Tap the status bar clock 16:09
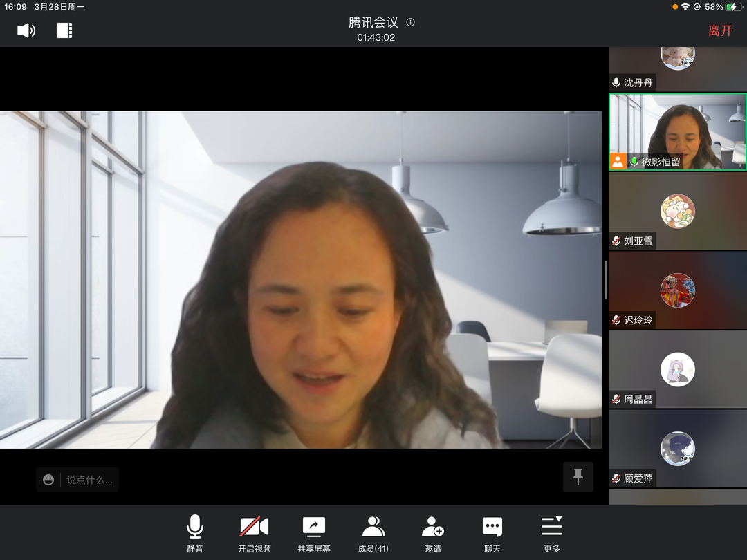747x560 pixels. (x=15, y=7)
